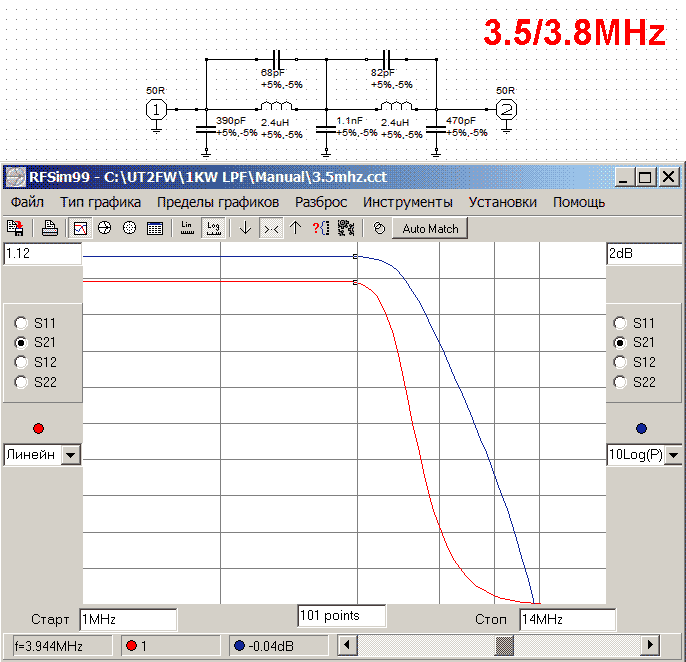
Task: Click the red question mark brace icon
Action: click(321, 228)
